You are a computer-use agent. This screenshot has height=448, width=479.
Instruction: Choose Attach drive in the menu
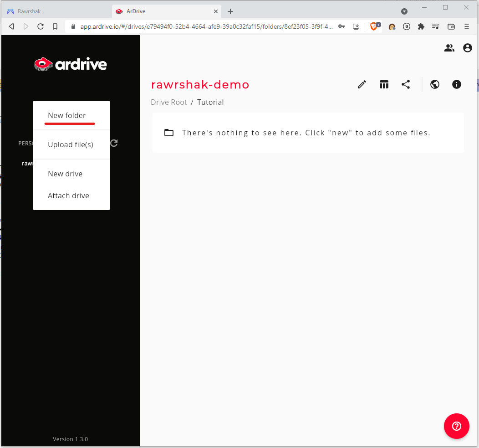click(68, 196)
